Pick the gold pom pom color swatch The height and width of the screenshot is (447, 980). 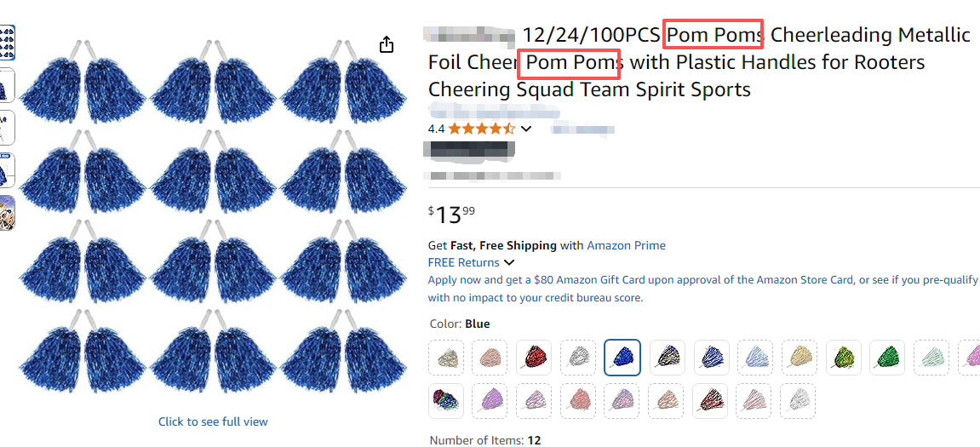tap(799, 358)
